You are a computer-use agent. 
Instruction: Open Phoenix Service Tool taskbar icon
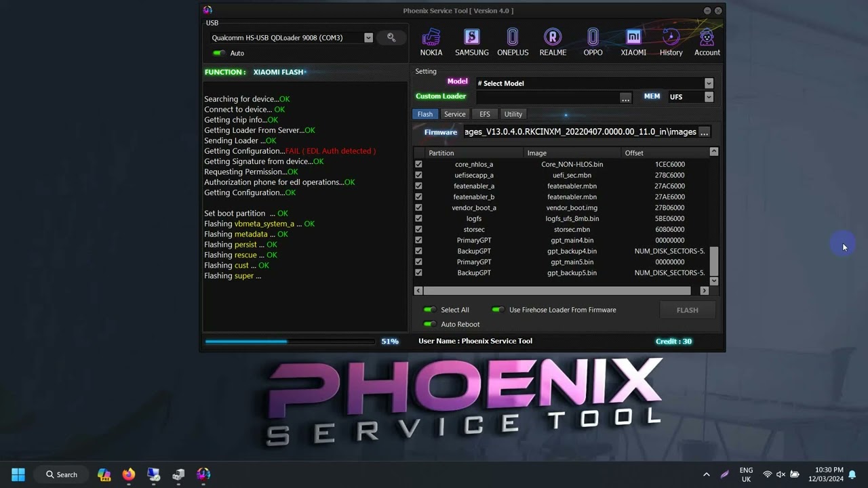click(203, 474)
